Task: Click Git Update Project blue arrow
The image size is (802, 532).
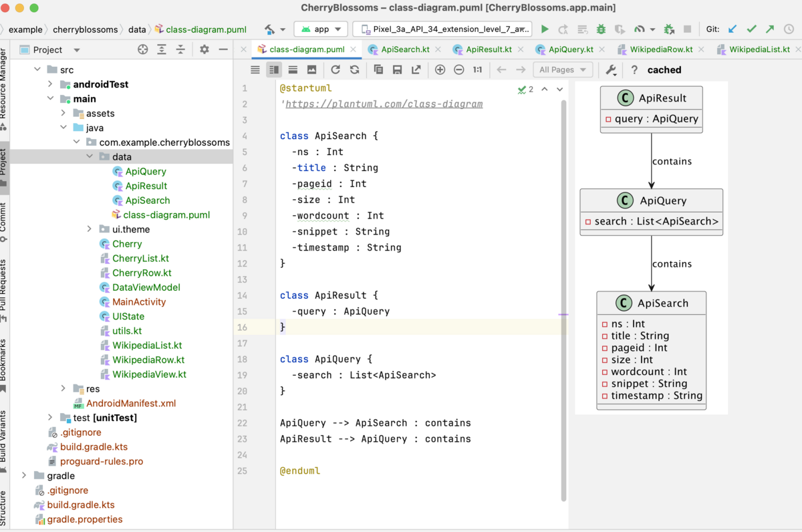Action: (733, 29)
